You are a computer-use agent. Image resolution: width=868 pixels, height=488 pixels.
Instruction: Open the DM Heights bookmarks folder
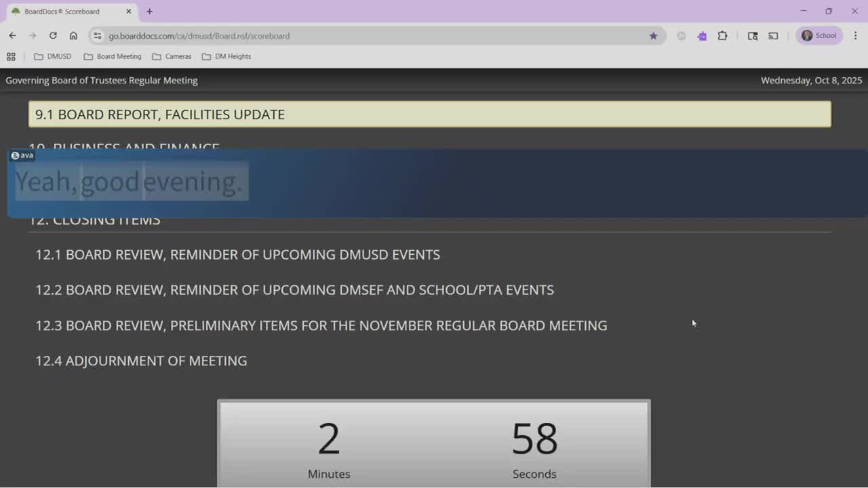pyautogui.click(x=226, y=56)
